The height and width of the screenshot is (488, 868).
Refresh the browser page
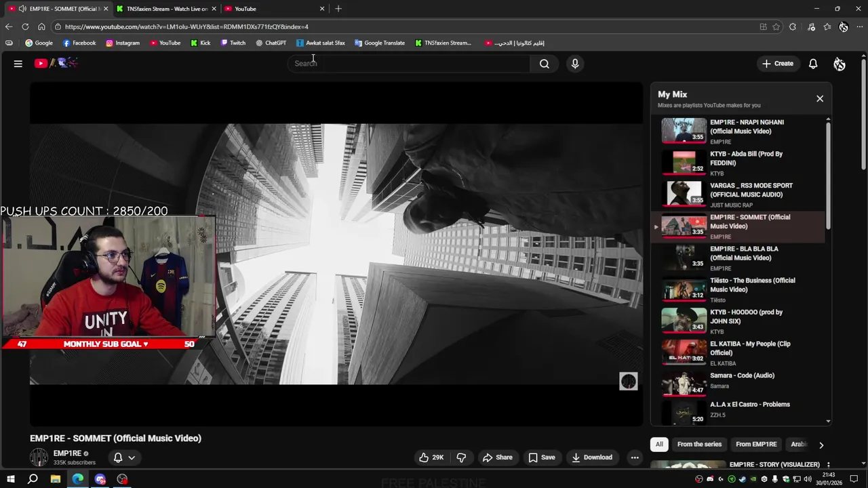[x=25, y=26]
